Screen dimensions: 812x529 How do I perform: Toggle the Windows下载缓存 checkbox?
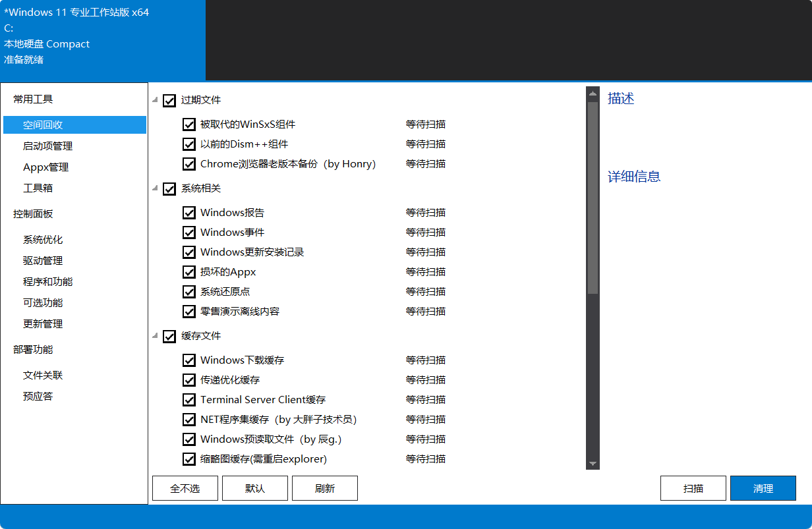coord(189,360)
